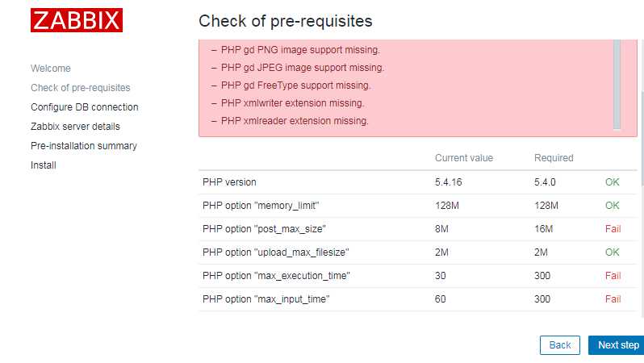Viewport: 644px width, 363px height.
Task: Click the error list scrollbar thumb
Action: [617, 84]
